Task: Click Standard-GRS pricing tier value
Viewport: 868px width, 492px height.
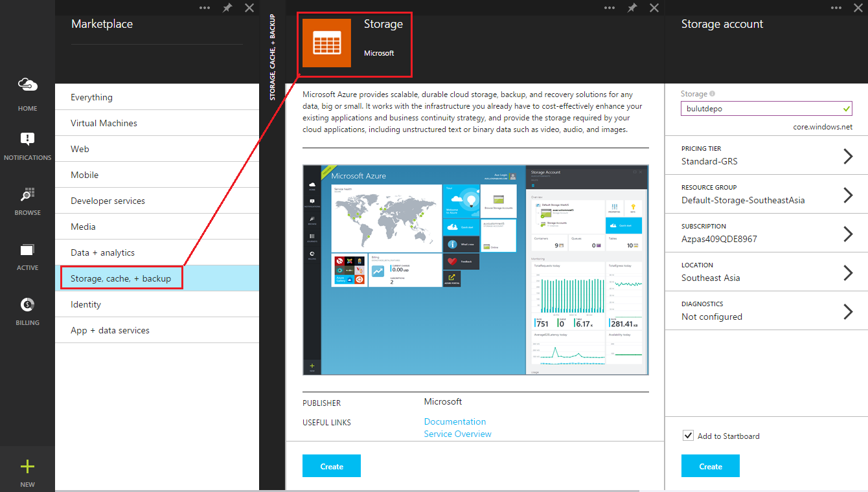Action: click(x=709, y=161)
